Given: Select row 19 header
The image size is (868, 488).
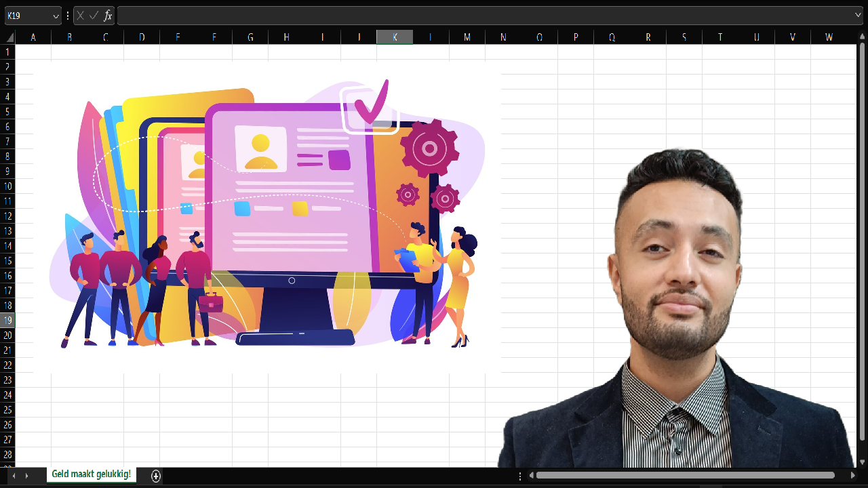Looking at the screenshot, I should [7, 320].
